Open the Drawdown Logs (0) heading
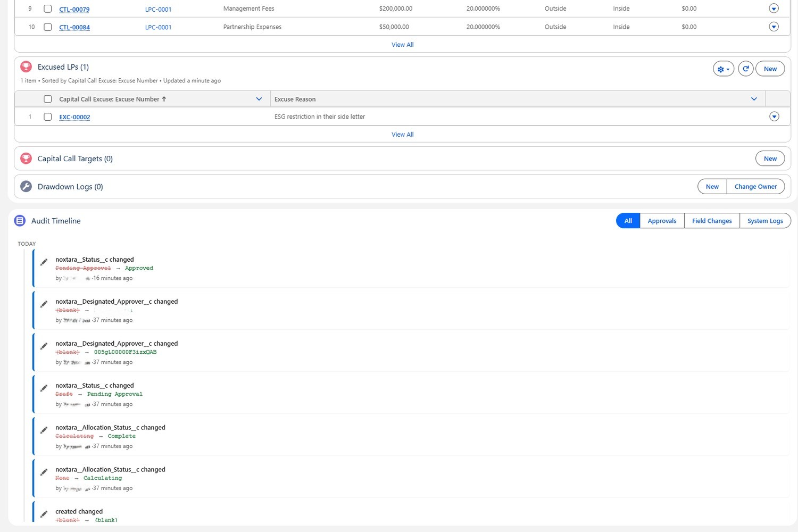 [70, 187]
